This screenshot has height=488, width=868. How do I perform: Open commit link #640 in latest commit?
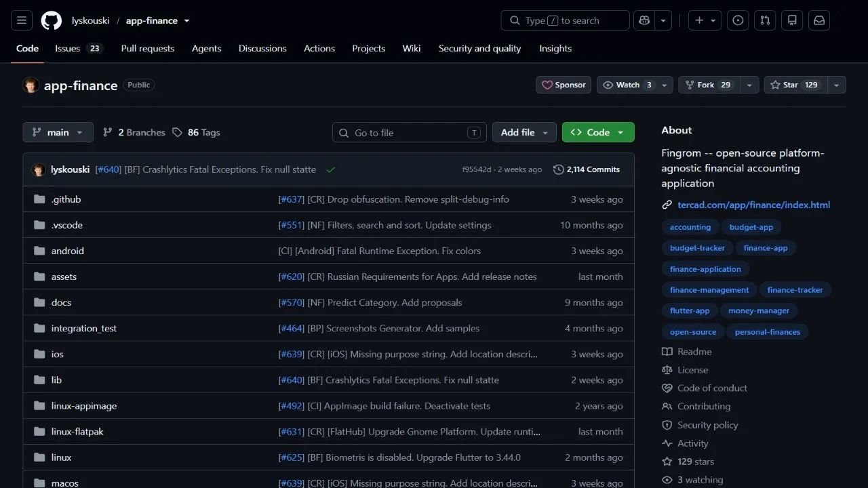click(x=108, y=169)
